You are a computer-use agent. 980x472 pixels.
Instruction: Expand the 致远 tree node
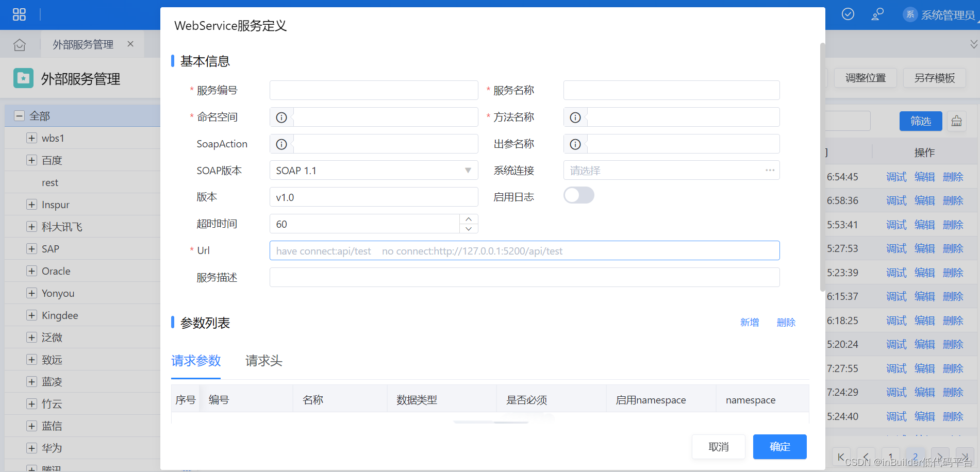[x=31, y=360]
